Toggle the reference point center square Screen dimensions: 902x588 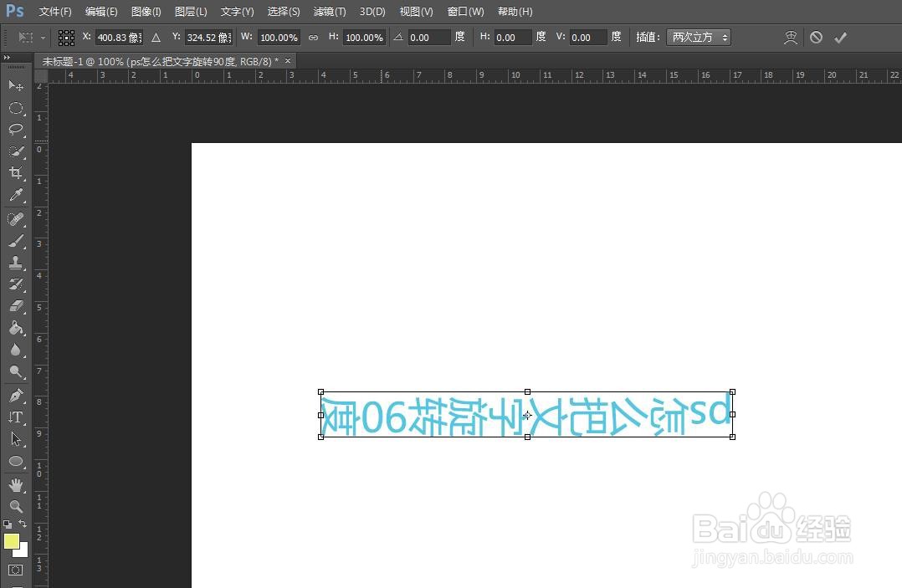pos(66,37)
